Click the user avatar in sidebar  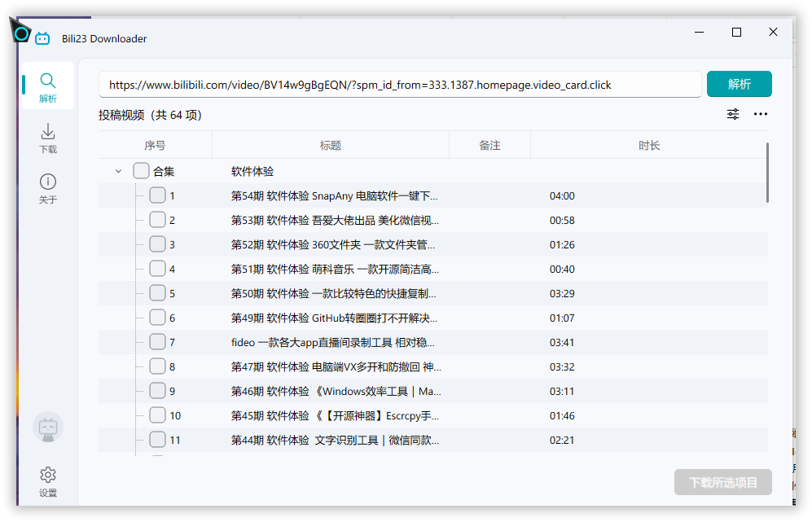pos(48,428)
